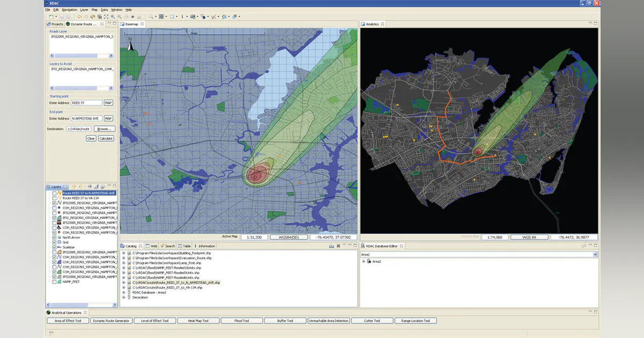Expand RDAC Database - Area1 node
Screen dimensions: 644x338
(123, 292)
